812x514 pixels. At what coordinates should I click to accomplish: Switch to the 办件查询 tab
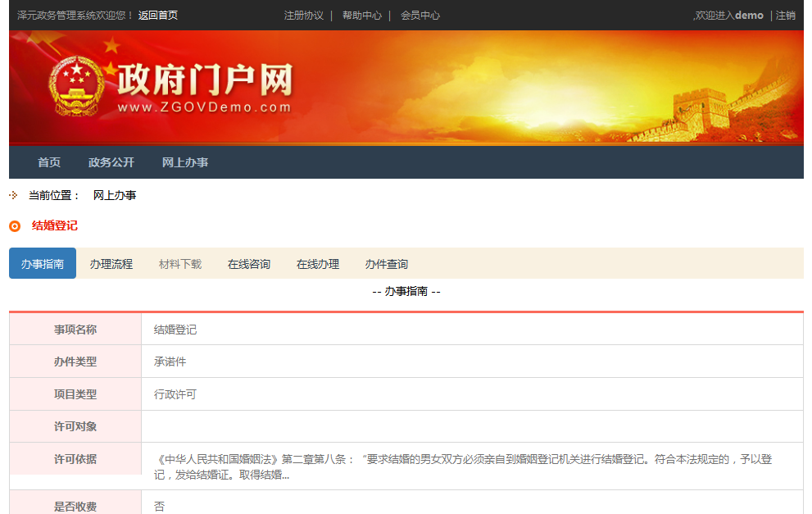(387, 264)
